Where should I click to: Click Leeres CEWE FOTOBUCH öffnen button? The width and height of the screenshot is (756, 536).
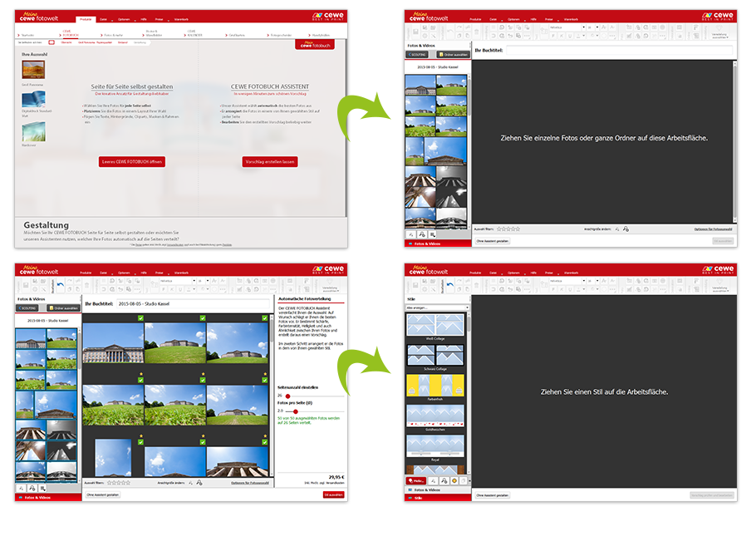pyautogui.click(x=132, y=161)
